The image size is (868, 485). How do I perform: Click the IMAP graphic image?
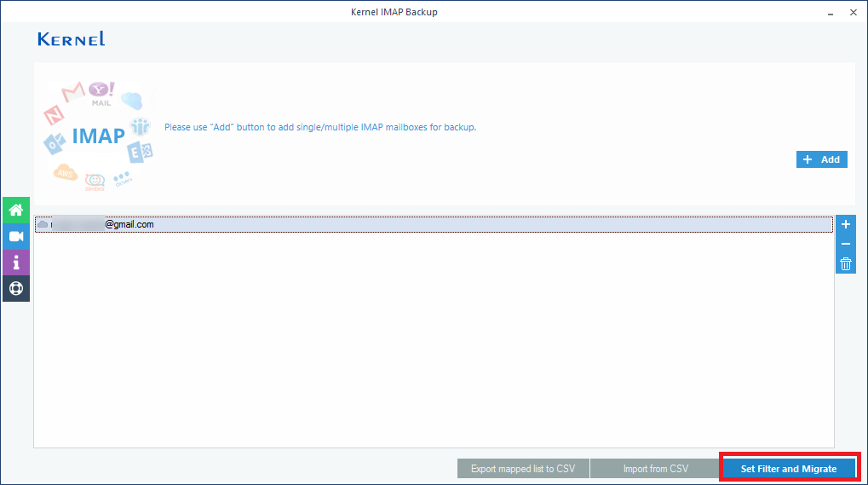pos(99,135)
